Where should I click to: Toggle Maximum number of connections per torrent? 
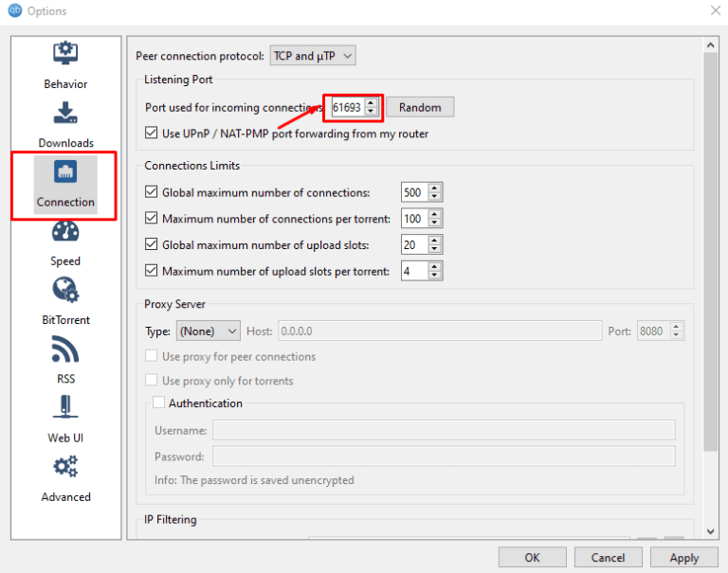click(151, 218)
